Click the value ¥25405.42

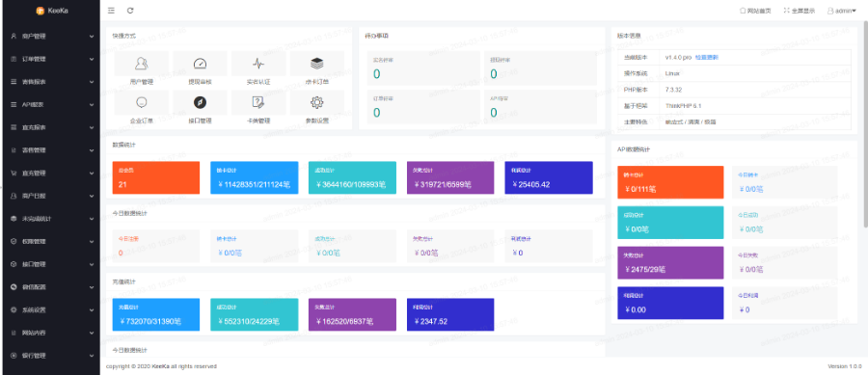coord(530,184)
